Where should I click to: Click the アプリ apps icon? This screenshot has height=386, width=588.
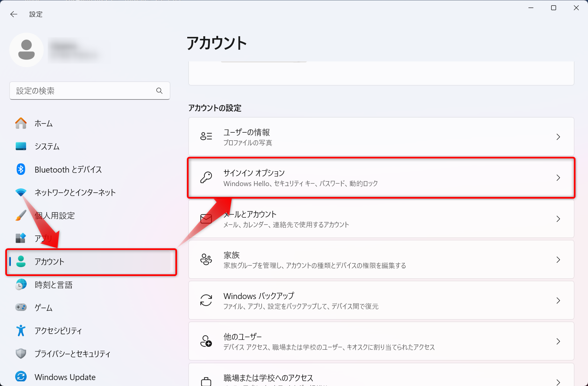click(x=21, y=238)
